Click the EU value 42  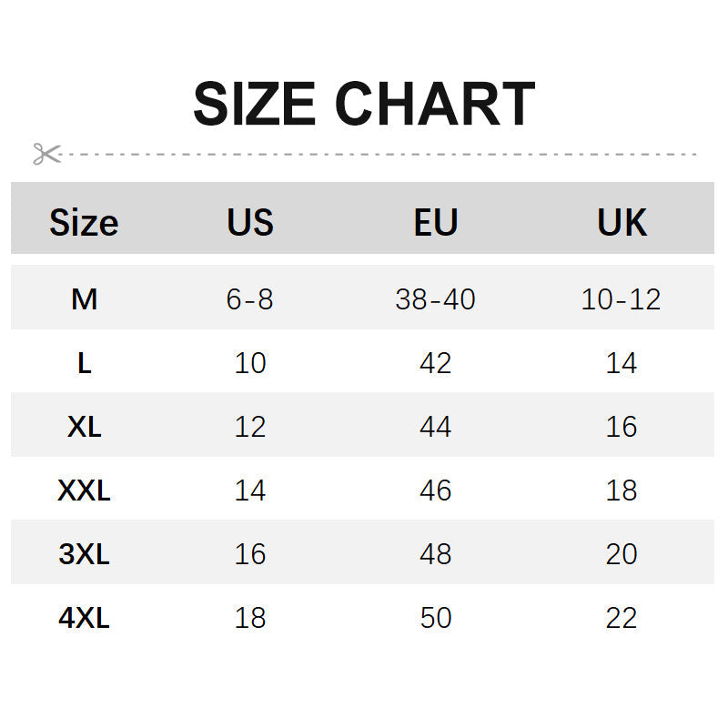click(x=436, y=362)
